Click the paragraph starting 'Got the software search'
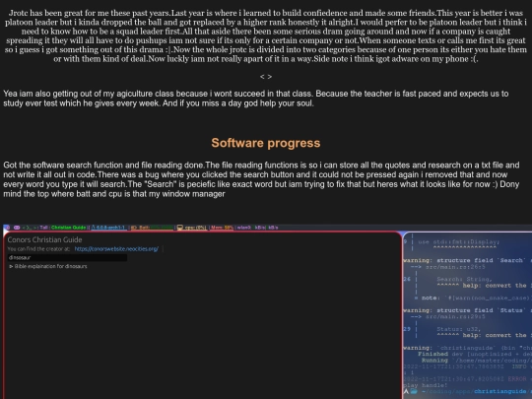532x399 pixels. 261,179
